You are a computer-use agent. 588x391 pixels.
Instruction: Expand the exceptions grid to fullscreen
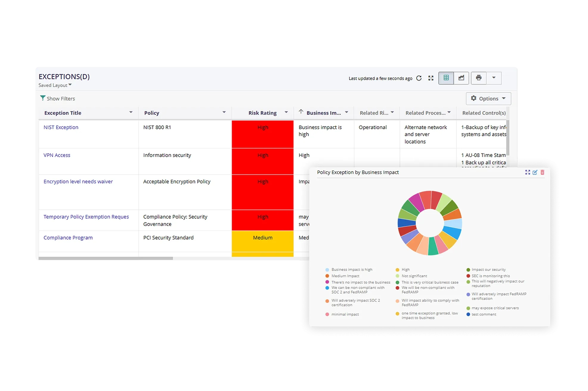coord(431,78)
